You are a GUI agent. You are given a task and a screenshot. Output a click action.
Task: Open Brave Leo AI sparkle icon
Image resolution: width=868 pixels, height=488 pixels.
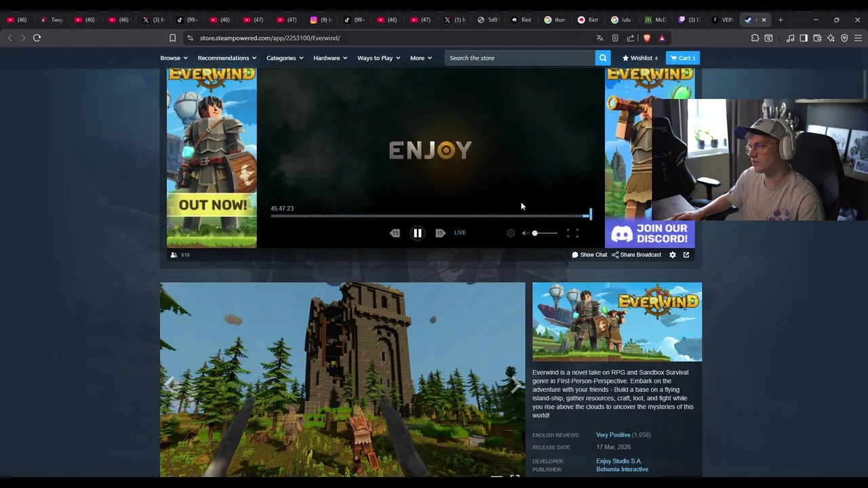point(831,38)
